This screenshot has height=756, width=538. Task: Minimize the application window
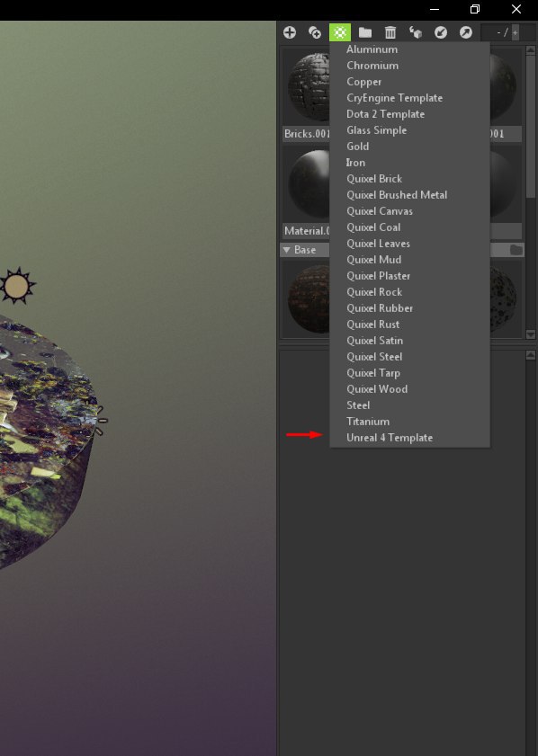coord(435,9)
